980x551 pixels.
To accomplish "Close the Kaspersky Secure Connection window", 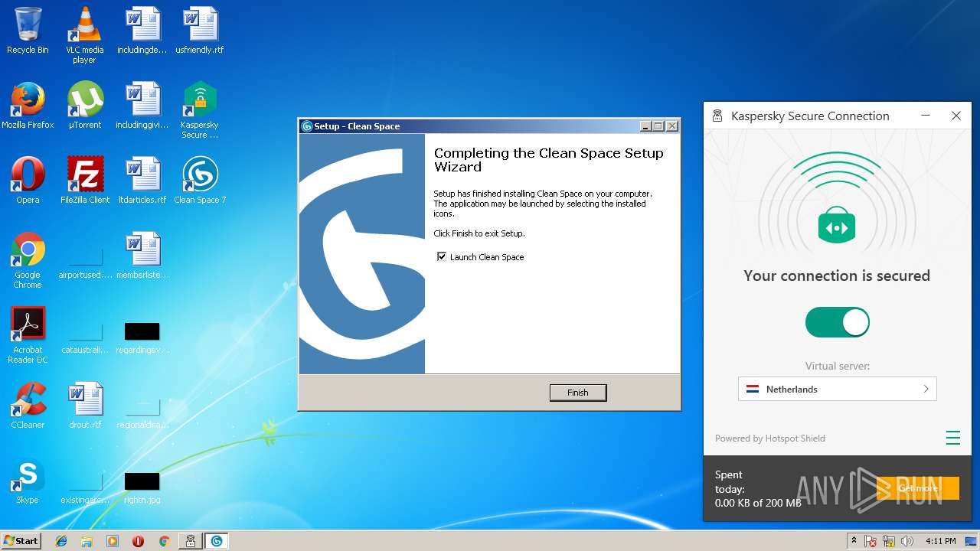I will point(955,116).
